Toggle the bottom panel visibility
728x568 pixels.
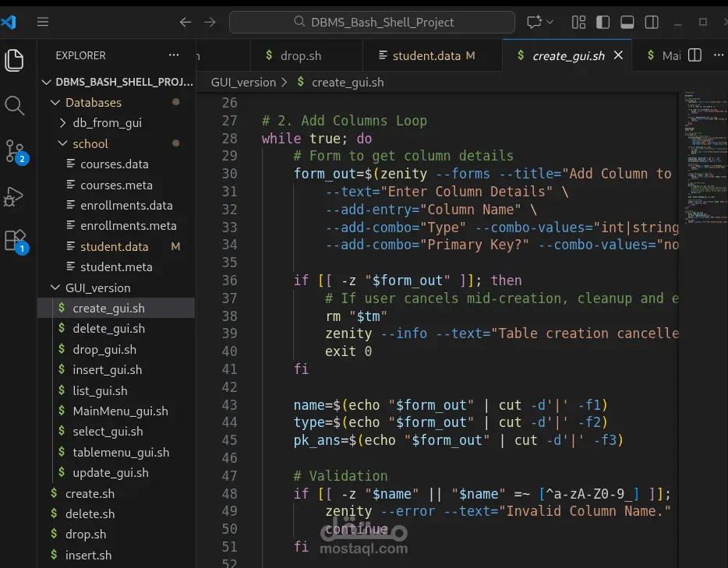coord(627,22)
